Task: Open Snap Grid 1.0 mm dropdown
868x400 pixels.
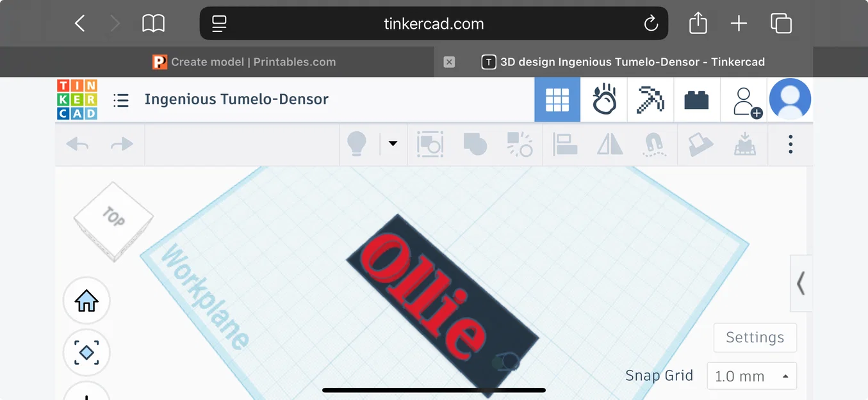Action: [752, 376]
